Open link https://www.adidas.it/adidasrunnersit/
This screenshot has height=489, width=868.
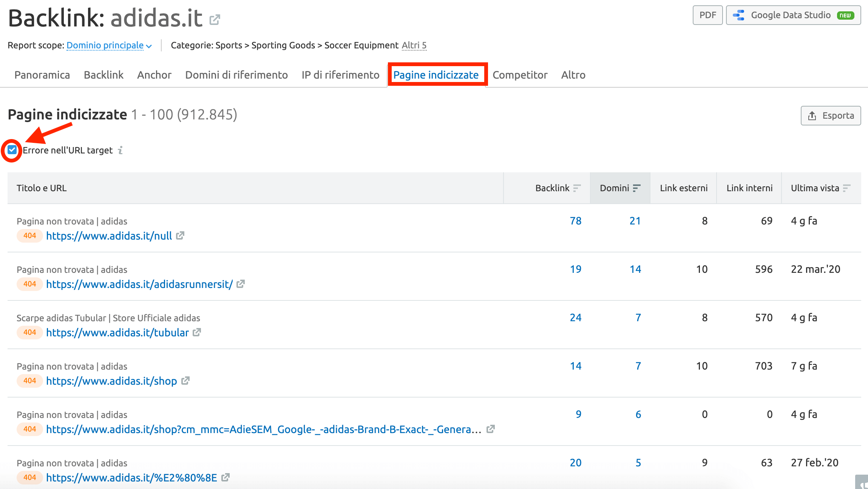(139, 284)
